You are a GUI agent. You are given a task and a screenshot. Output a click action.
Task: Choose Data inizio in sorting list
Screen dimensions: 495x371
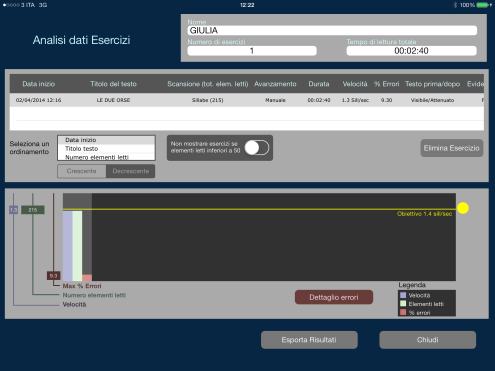106,140
